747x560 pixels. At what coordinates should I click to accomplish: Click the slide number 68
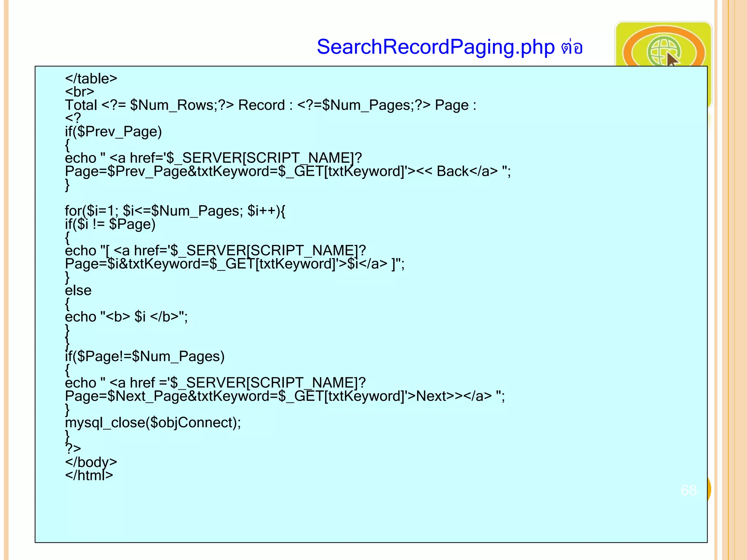689,490
